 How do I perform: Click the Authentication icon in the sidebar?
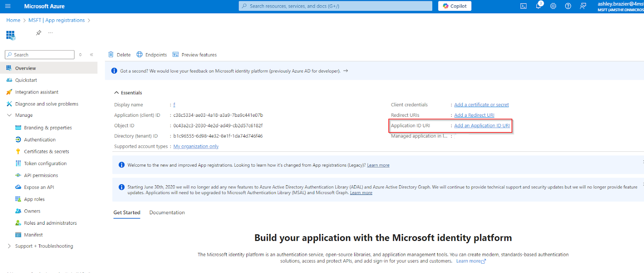[x=18, y=140]
